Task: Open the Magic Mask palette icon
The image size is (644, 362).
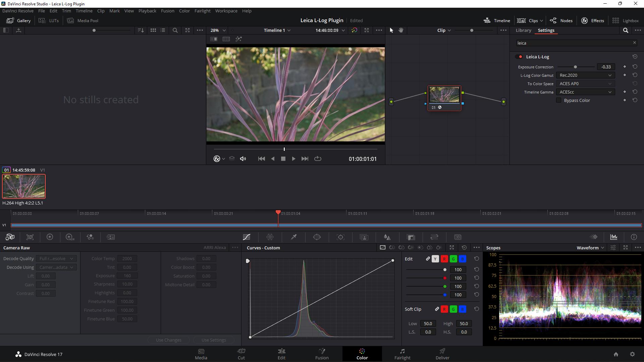Action: pyautogui.click(x=364, y=237)
